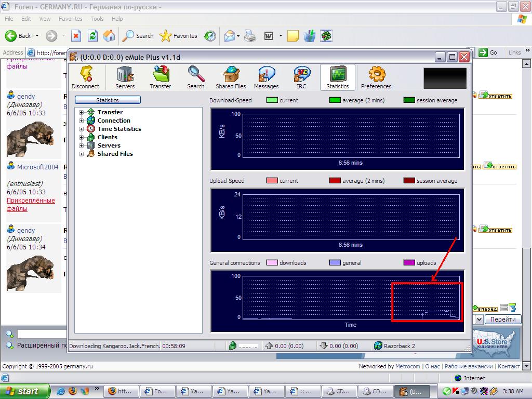Open Shared Files in eMule toolbar
Image resolution: width=532 pixels, height=399 pixels.
[231, 78]
